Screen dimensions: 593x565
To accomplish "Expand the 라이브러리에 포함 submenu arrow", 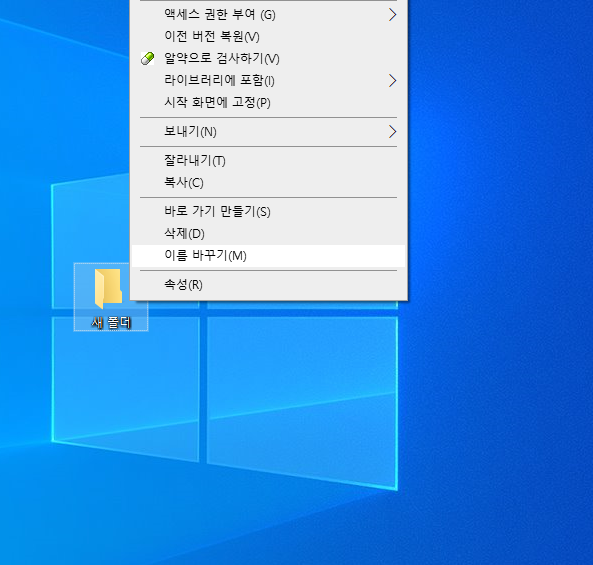I will [392, 81].
